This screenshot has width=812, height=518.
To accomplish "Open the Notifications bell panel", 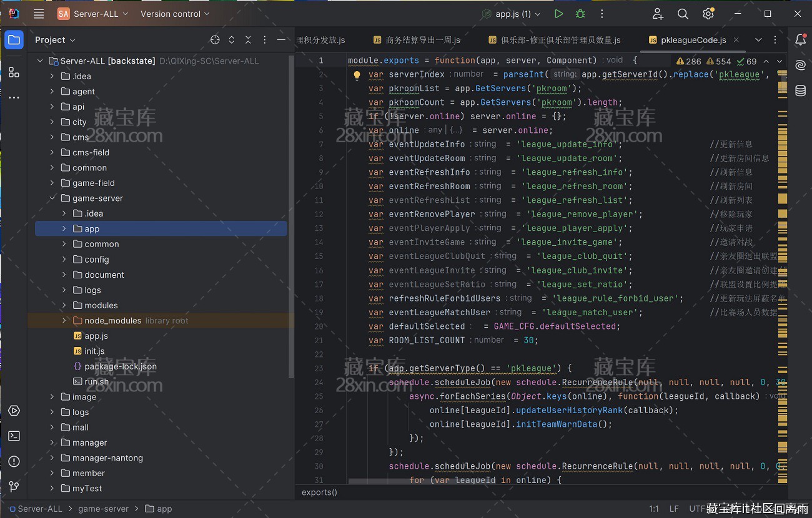I will pos(800,40).
